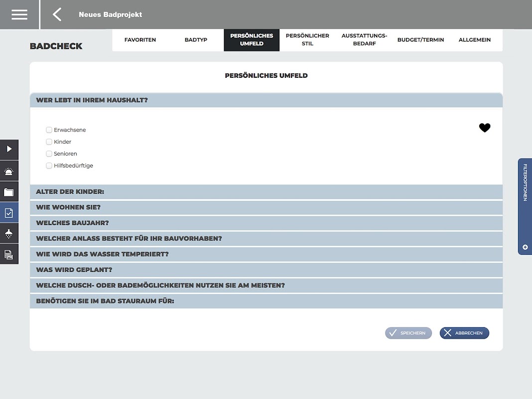The height and width of the screenshot is (399, 532).
Task: Expand 'Was wird geplant?' section
Action: 266,270
